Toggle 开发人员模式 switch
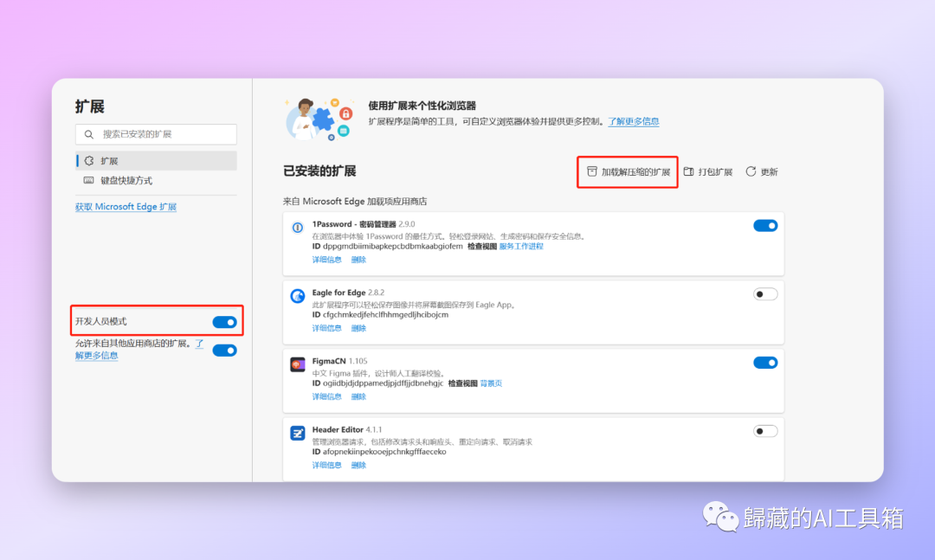Viewport: 935px width, 560px height. click(x=225, y=322)
